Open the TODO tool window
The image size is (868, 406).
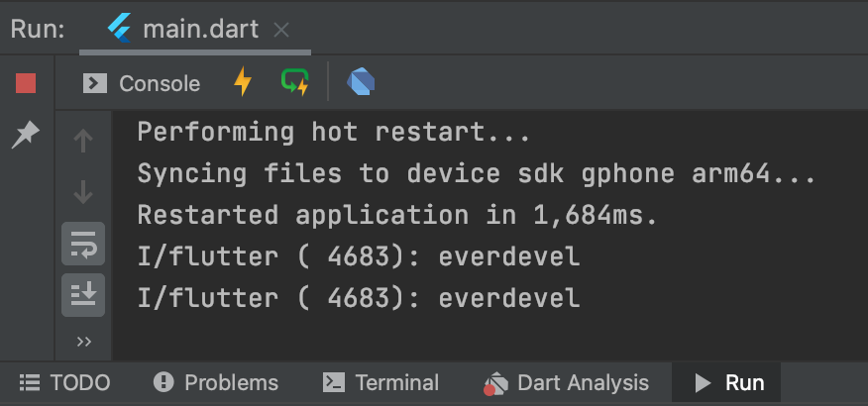tap(64, 383)
